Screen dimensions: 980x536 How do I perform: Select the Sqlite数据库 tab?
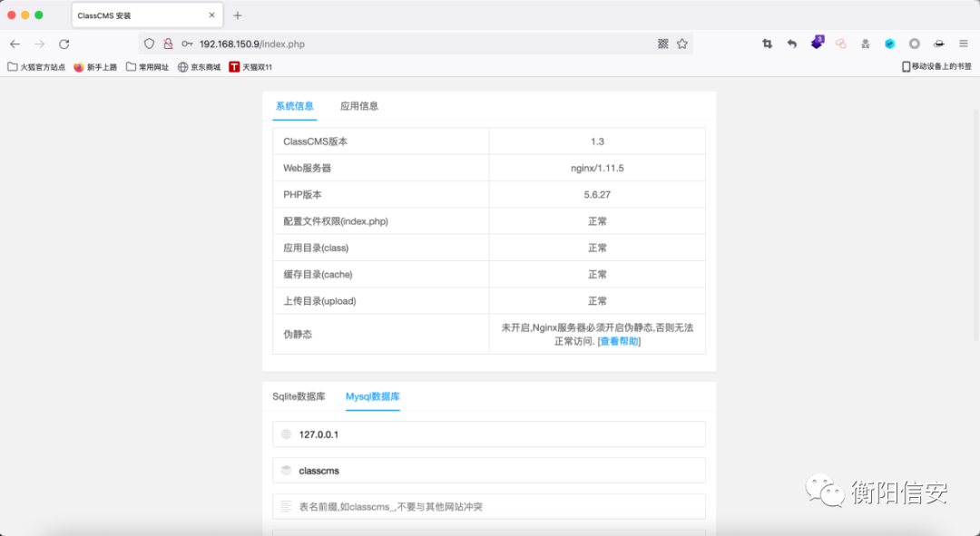pyautogui.click(x=299, y=396)
